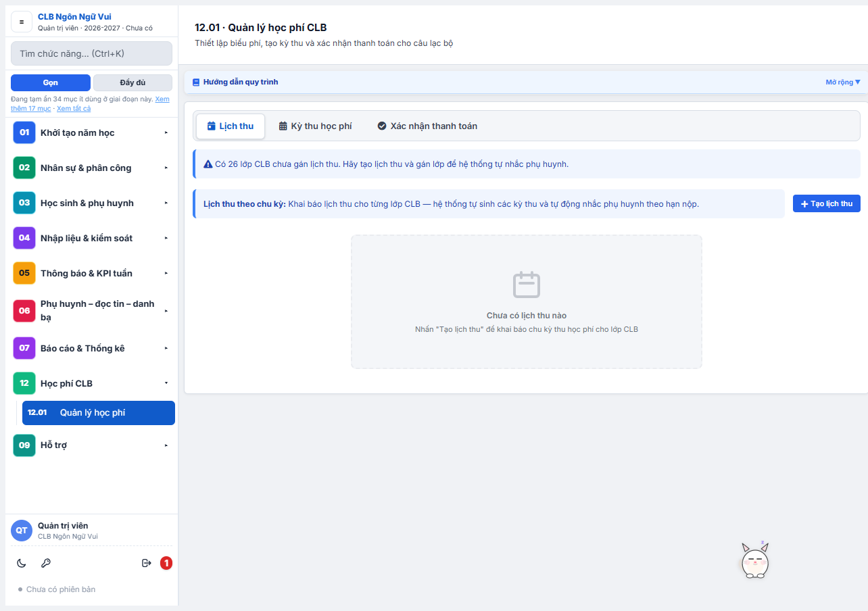Collapse the Học phí CLB section
This screenshot has height=611, width=868.
click(91, 383)
